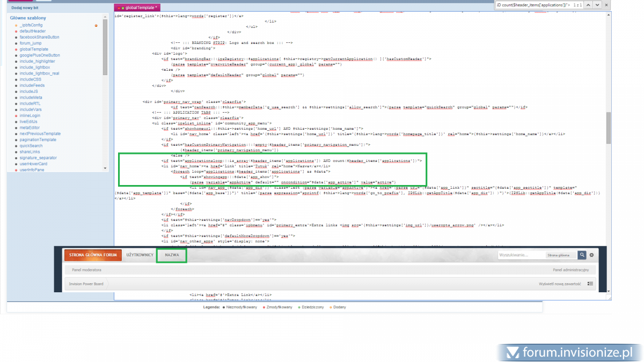
Task: Click the red minus icon on globalTemplate tab
Action: click(x=118, y=8)
